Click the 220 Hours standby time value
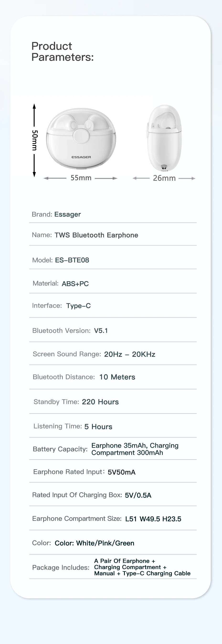This screenshot has height=644, width=222. 100,402
